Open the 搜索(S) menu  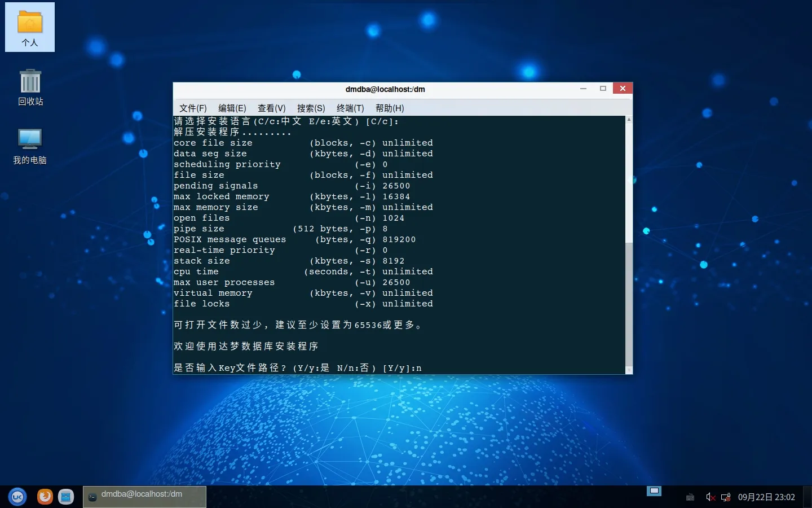click(x=311, y=108)
